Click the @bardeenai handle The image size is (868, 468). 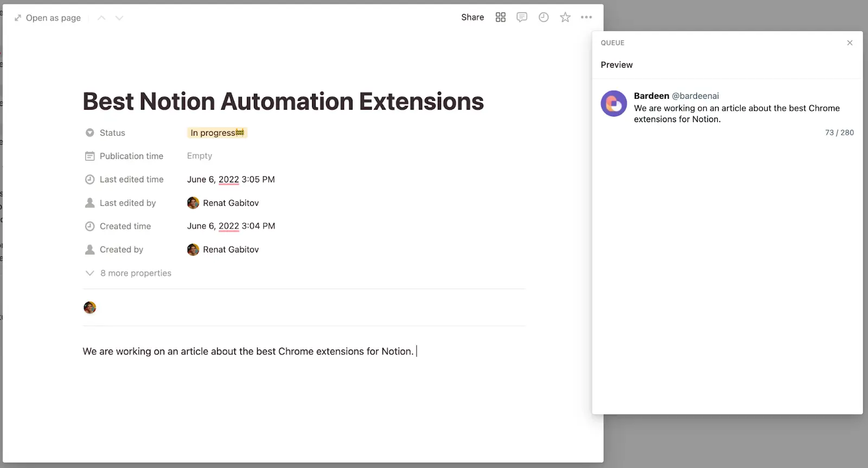(695, 96)
